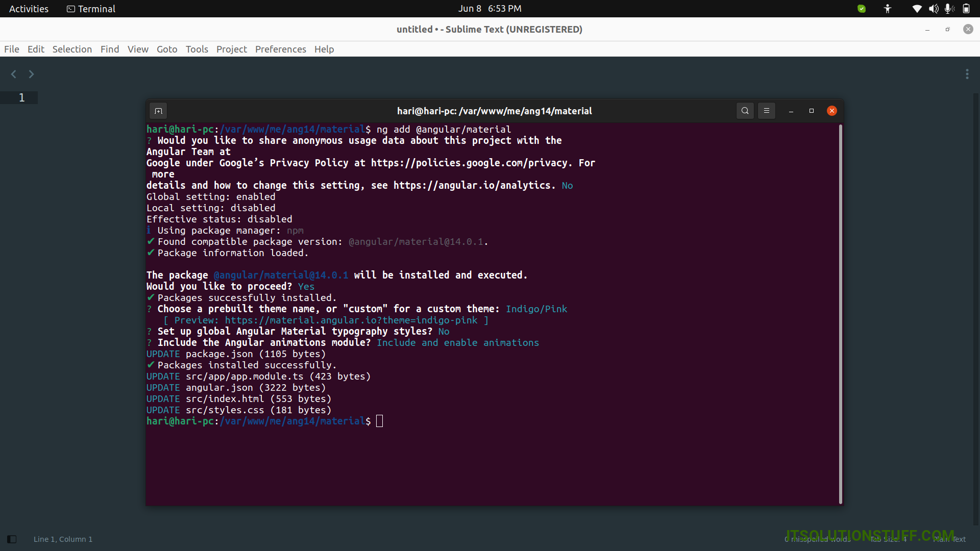The width and height of the screenshot is (980, 551).
Task: Open Sublime Text's overflow menu with three dots
Action: tap(968, 74)
